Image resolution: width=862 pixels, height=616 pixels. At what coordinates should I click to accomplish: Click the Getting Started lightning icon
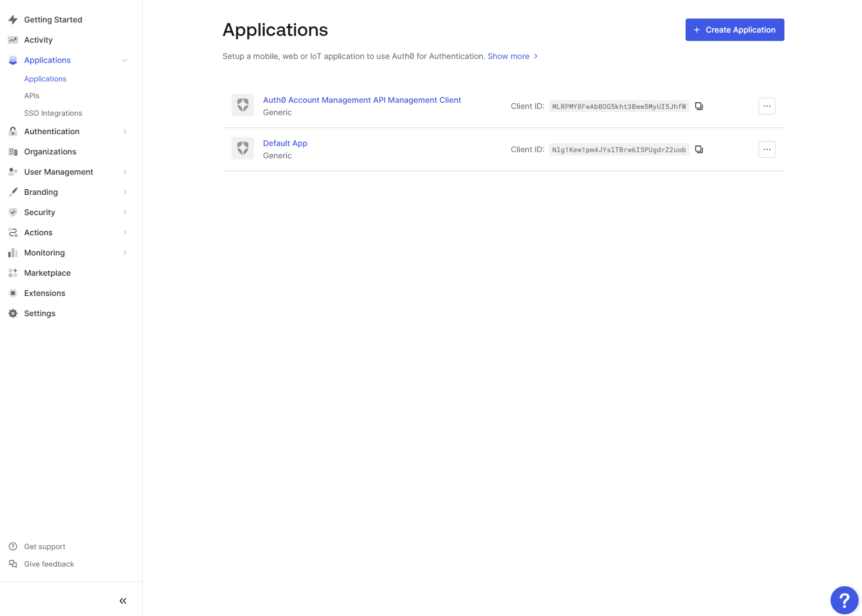(12, 19)
